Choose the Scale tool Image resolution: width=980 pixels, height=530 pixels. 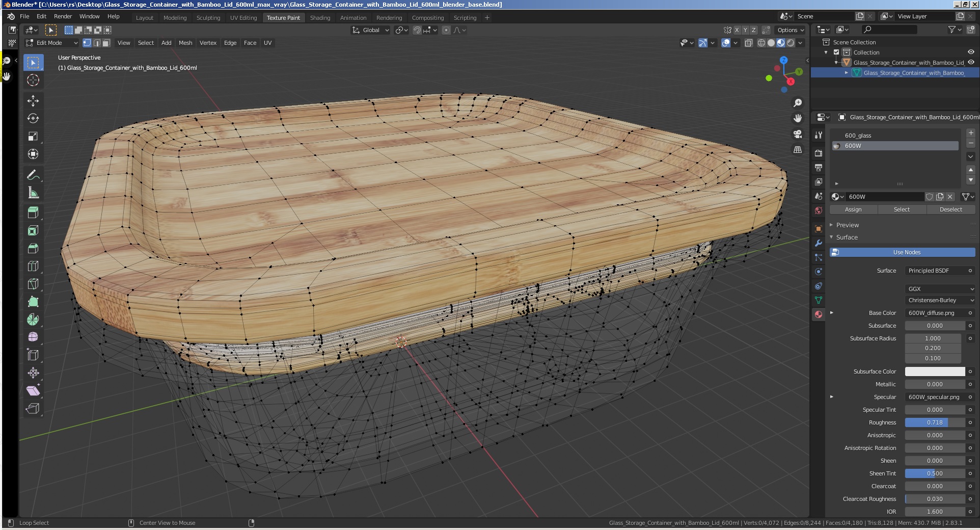point(33,136)
